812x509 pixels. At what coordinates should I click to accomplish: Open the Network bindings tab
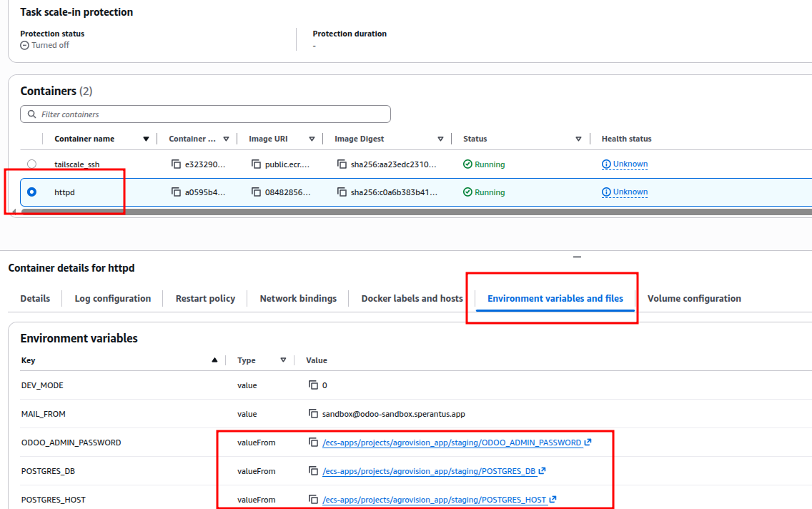click(x=298, y=299)
